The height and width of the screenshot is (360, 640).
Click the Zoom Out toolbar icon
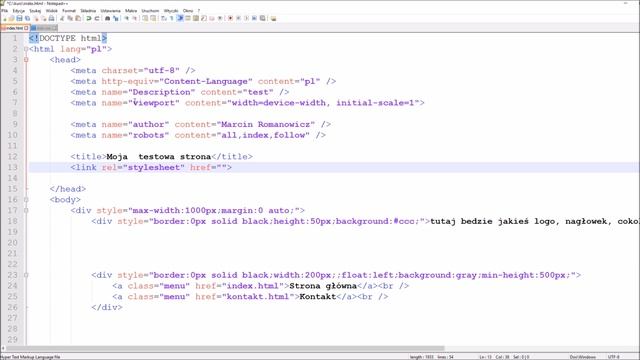point(135,18)
